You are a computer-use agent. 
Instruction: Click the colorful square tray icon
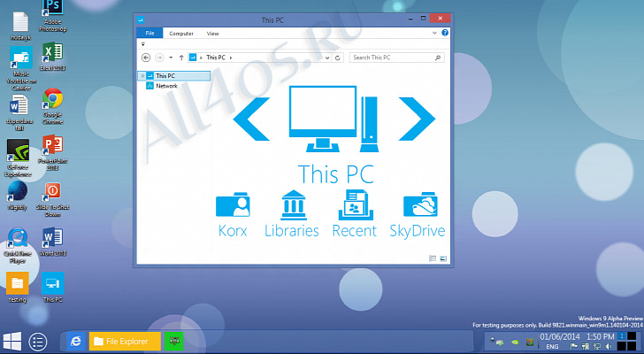530,342
